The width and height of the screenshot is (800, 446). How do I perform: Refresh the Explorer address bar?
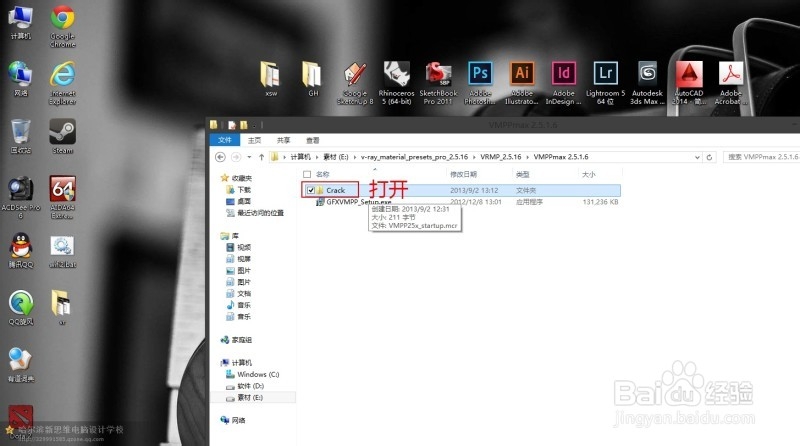click(x=709, y=157)
